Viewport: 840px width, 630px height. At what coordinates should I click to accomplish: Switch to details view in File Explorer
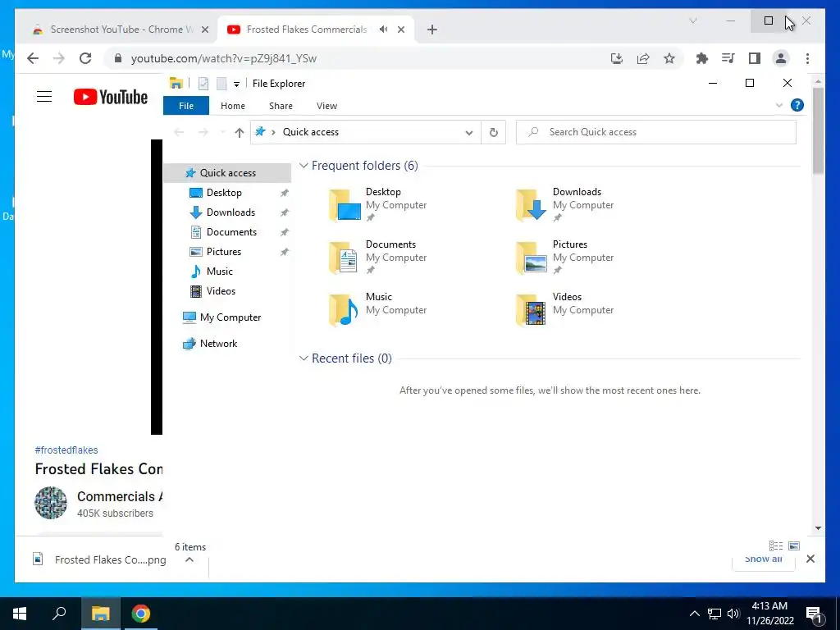776,546
